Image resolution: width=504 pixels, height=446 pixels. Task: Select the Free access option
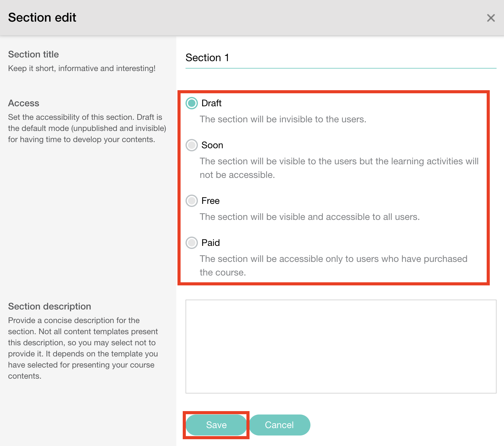[191, 201]
